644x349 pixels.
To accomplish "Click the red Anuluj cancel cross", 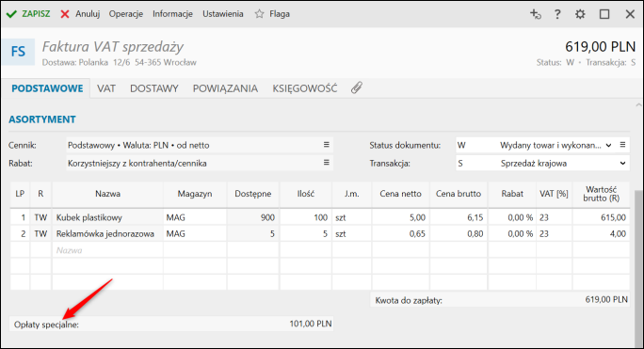I will tap(65, 14).
